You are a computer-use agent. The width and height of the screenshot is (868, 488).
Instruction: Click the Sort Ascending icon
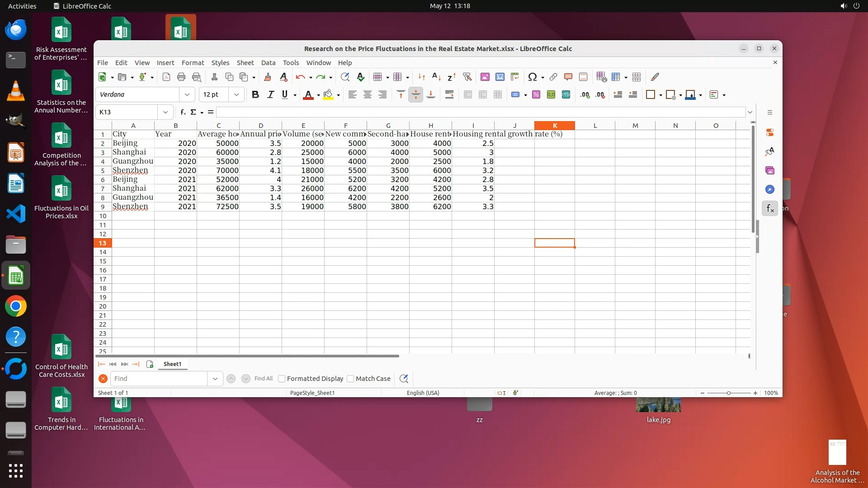pos(436,77)
